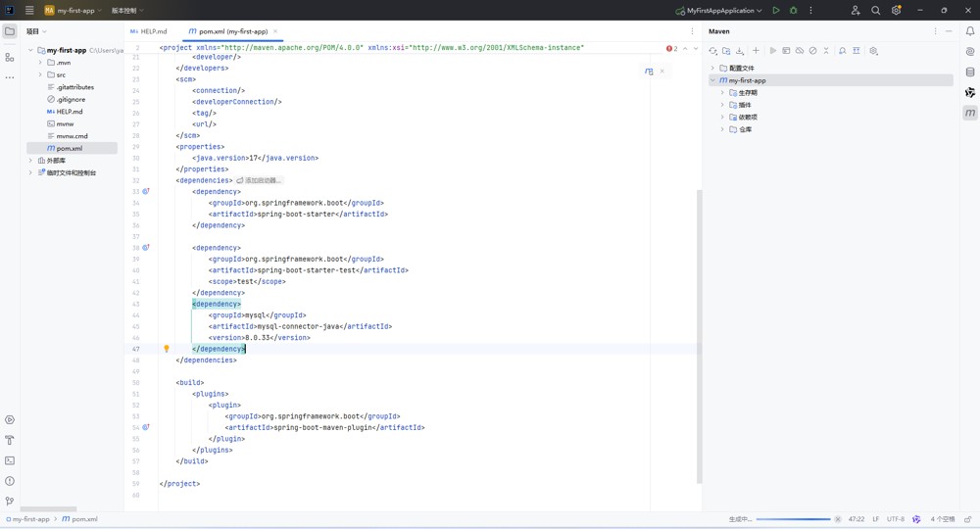Viewport: 980px width, 529px height.
Task: Expand the 外部库 node
Action: [x=30, y=161]
